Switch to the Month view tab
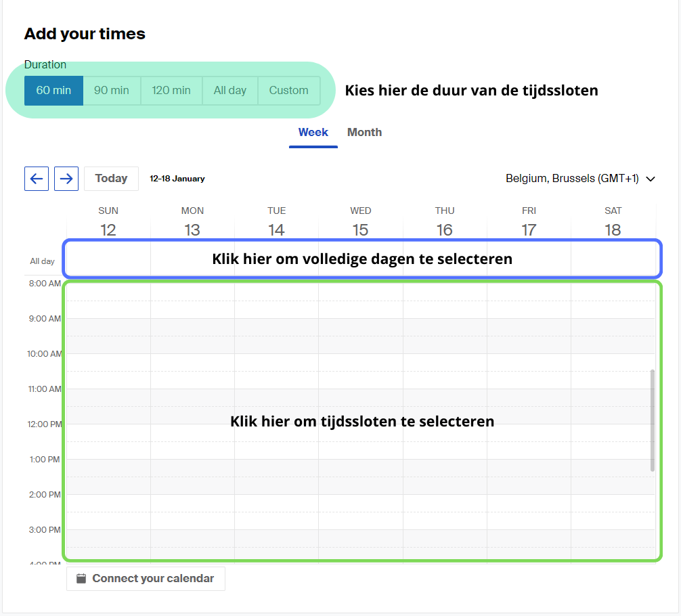The image size is (681, 616). (x=364, y=133)
